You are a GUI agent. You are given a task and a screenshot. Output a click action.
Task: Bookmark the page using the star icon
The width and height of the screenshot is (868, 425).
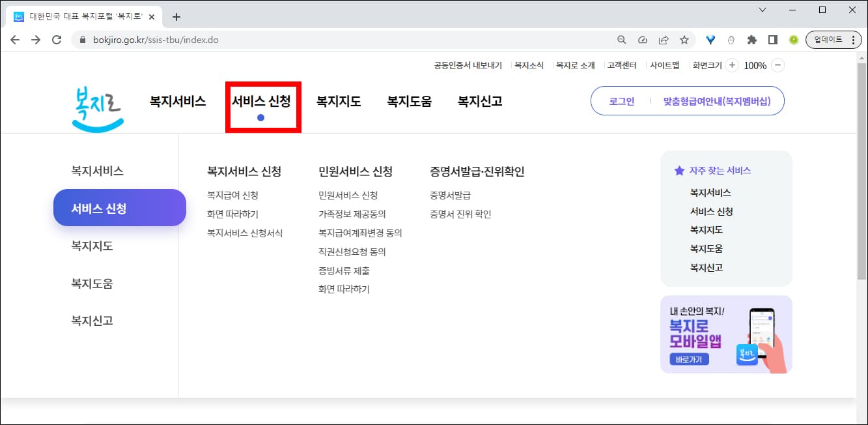684,39
